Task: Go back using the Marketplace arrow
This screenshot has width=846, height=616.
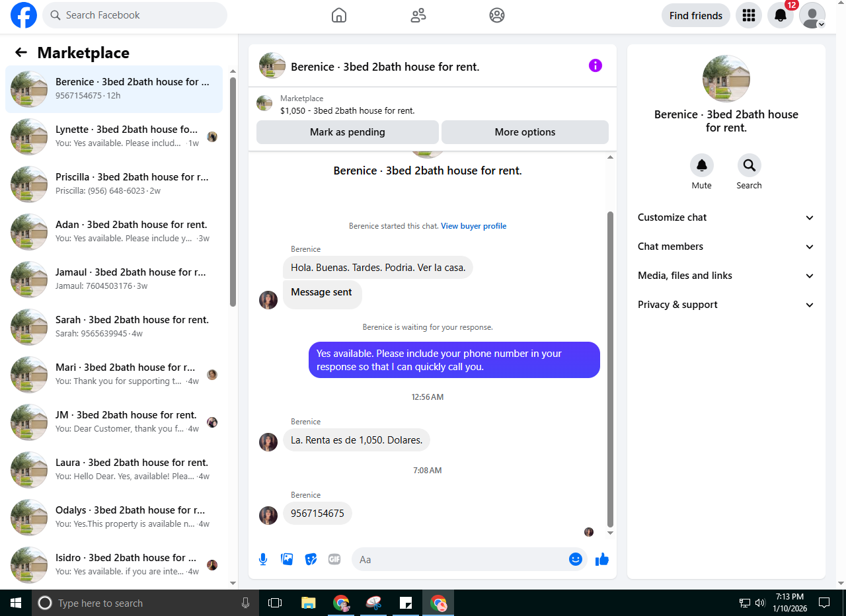Action: click(21, 53)
